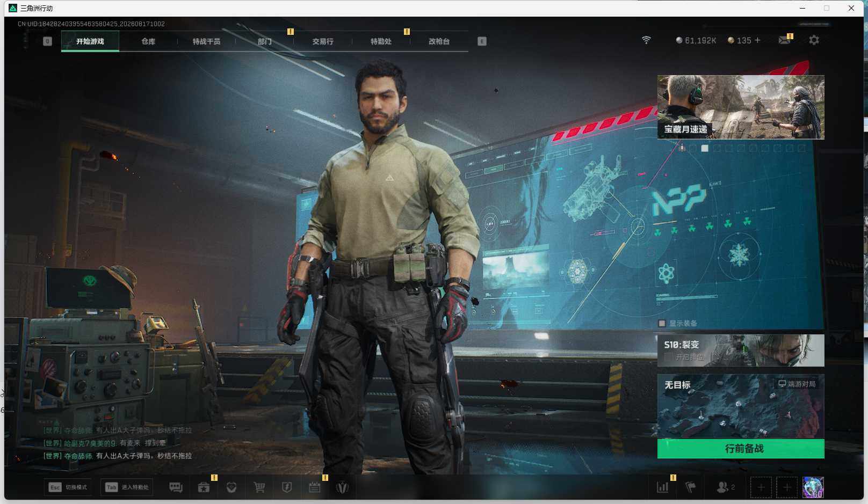Click the CN UID text at top left
Image resolution: width=868 pixels, height=504 pixels.
point(91,24)
